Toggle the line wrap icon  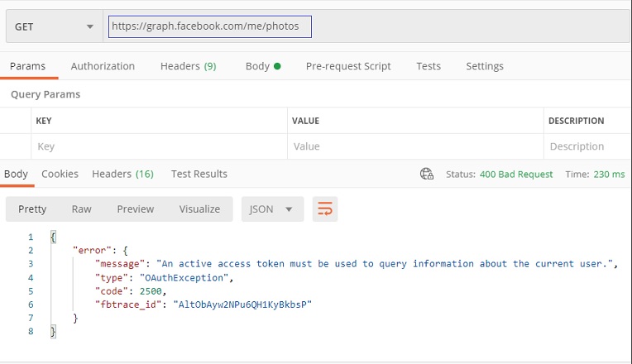325,209
